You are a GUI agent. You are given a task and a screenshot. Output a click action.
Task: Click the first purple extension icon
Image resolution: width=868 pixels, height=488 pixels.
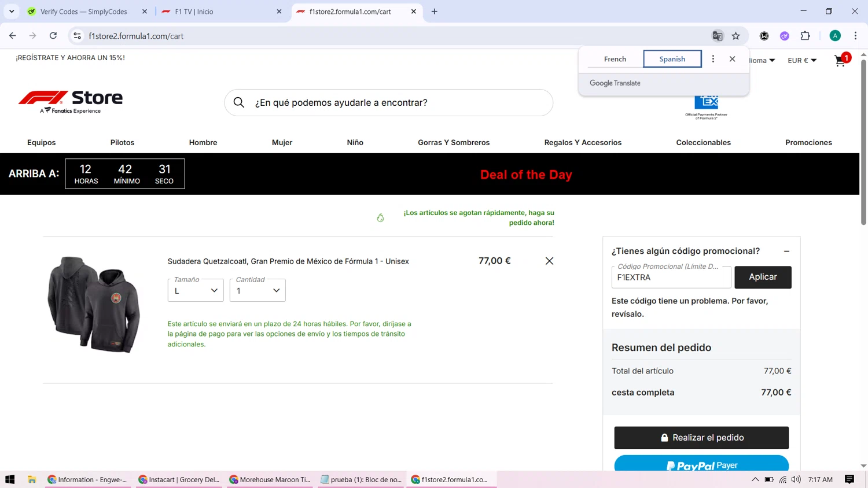coord(785,36)
